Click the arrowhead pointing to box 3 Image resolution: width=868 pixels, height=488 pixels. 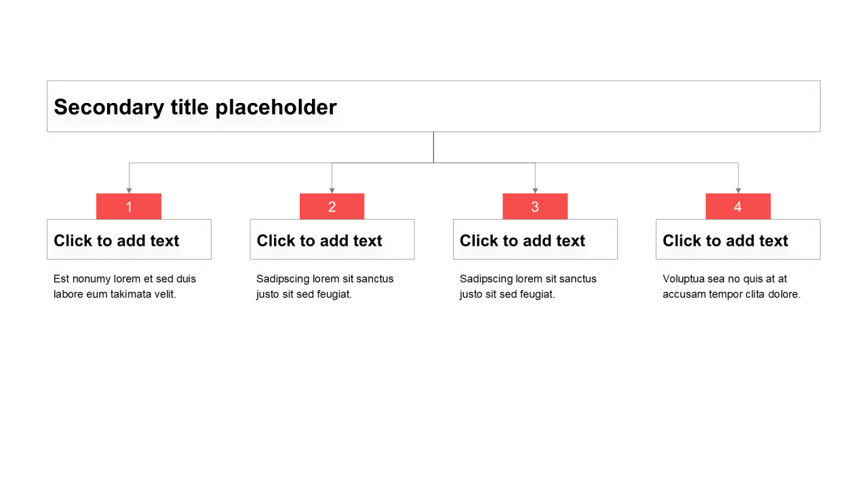click(535, 190)
